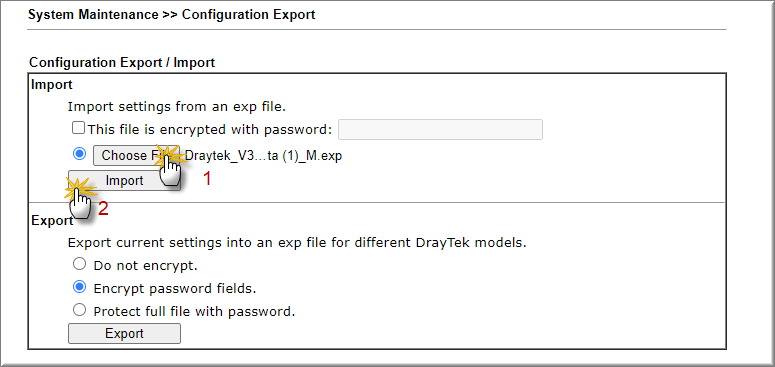Click the selected file name Draytek_V3...ta (1)_M.exp

point(263,156)
